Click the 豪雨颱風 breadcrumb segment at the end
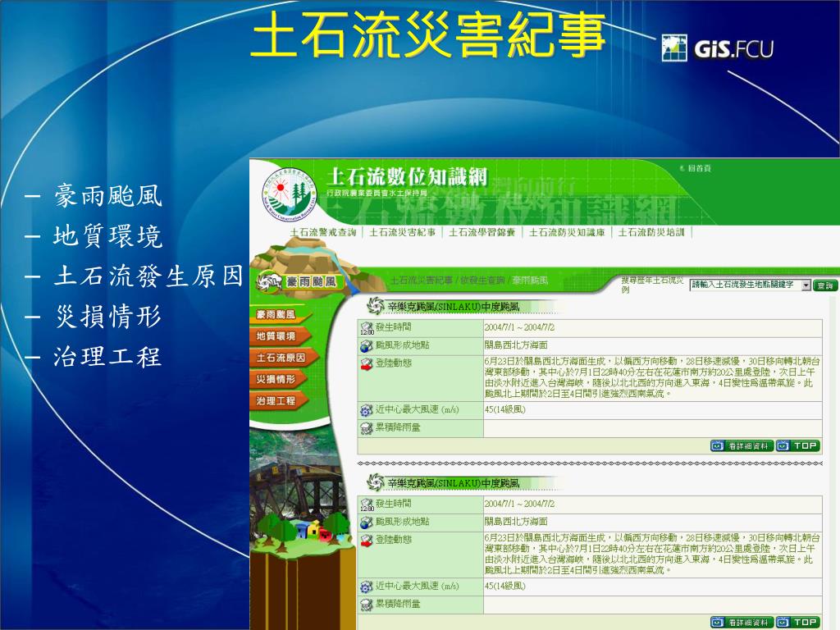This screenshot has height=630, width=840. [530, 281]
